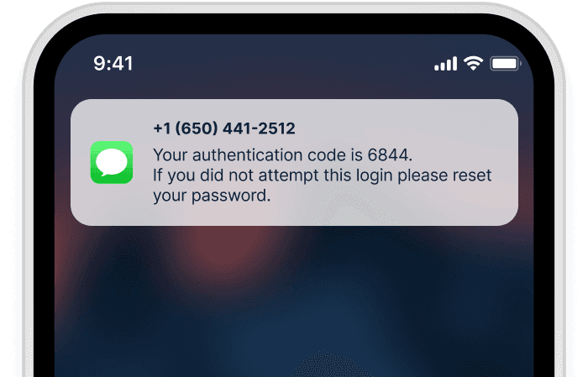
Task: Tap the tallest cellular signal bar
Action: tap(455, 64)
